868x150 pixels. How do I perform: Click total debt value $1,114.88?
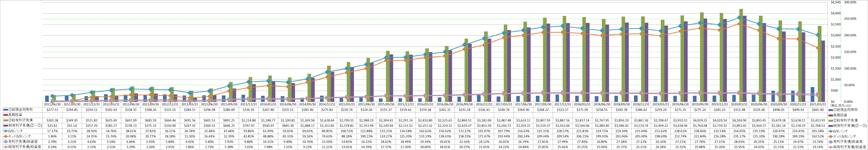pyautogui.click(x=248, y=120)
